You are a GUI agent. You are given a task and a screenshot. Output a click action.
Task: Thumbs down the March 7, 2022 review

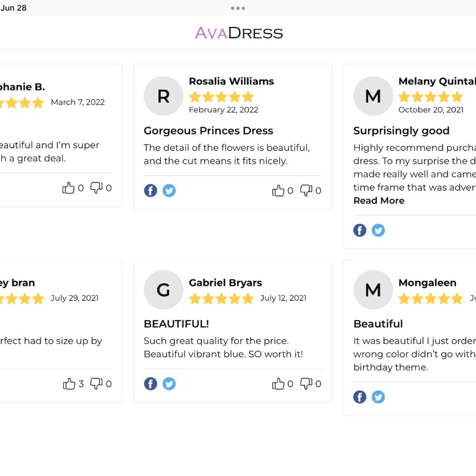coord(96,188)
